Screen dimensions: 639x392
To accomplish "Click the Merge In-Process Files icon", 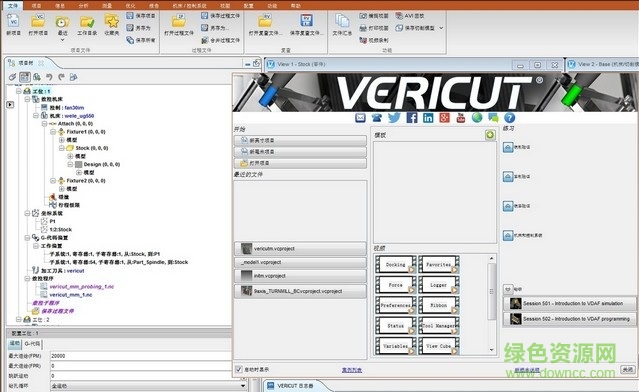I will tap(205, 40).
